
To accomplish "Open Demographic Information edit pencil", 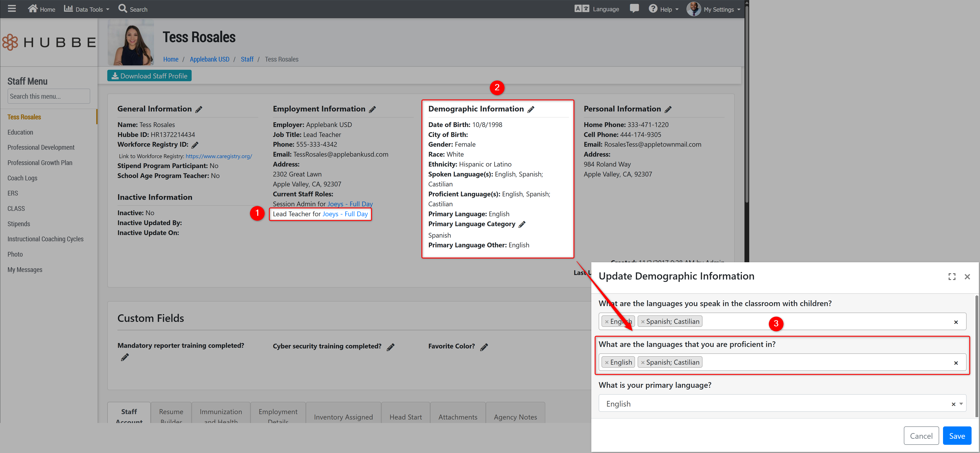I will click(531, 110).
